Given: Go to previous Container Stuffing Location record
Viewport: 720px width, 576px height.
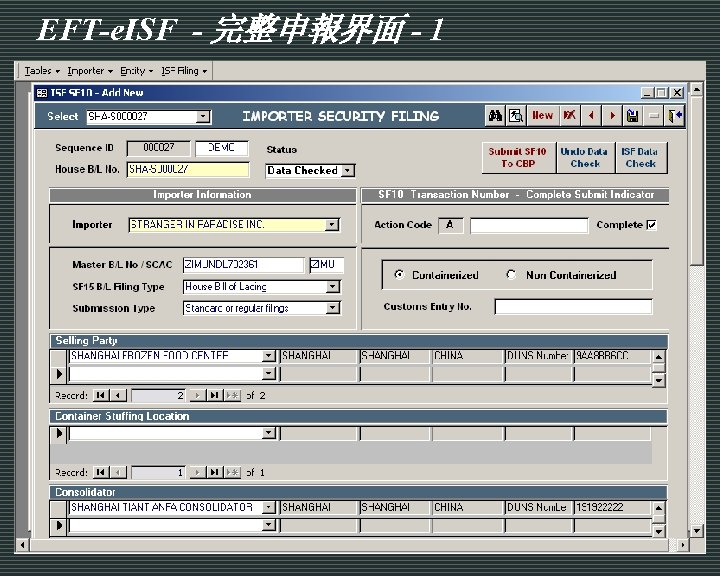Looking at the screenshot, I should pos(118,472).
